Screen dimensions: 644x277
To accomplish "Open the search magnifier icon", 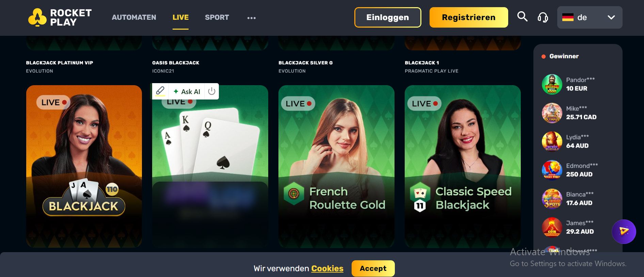I will coord(522,17).
